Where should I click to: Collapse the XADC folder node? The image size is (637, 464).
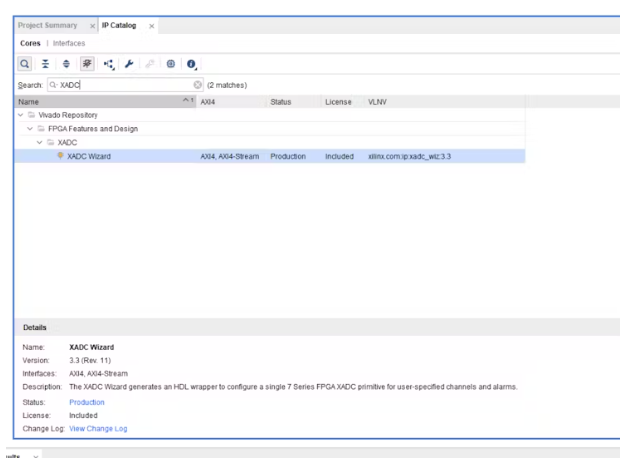40,142
